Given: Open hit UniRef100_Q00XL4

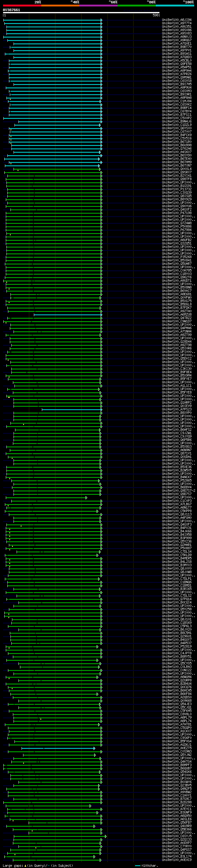Looking at the screenshot, I should coord(177,169).
